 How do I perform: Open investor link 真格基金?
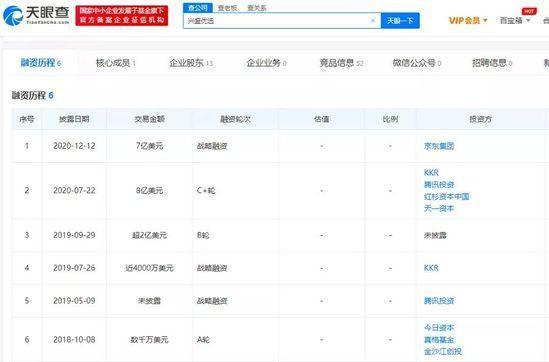pos(439,340)
